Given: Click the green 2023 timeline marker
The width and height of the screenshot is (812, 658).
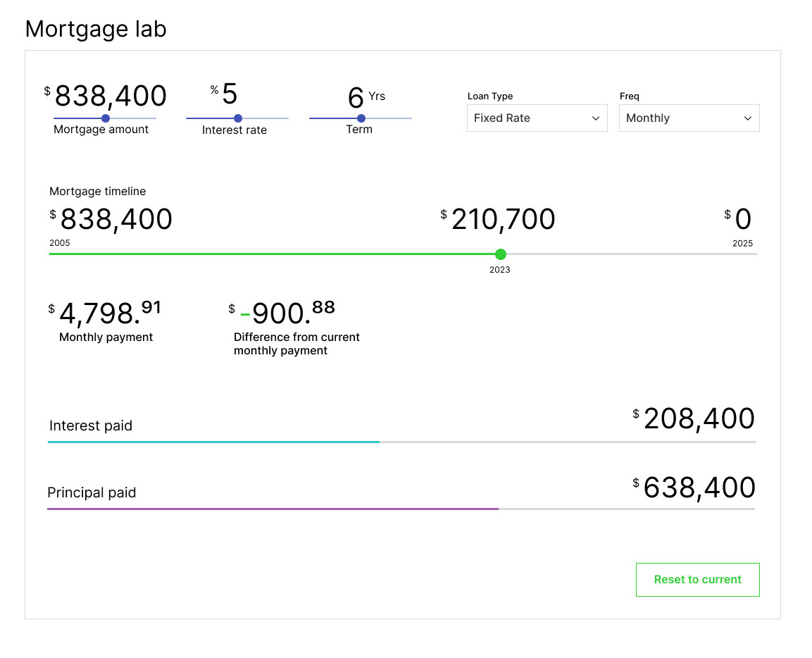Looking at the screenshot, I should (500, 254).
